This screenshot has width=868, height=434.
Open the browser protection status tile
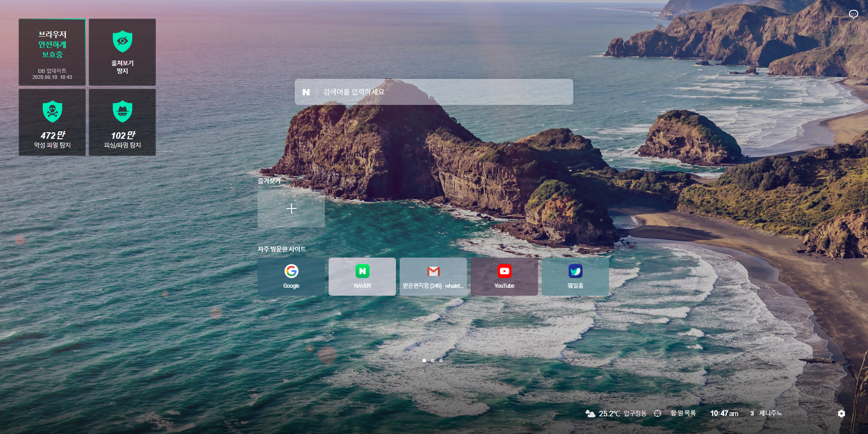coord(52,52)
